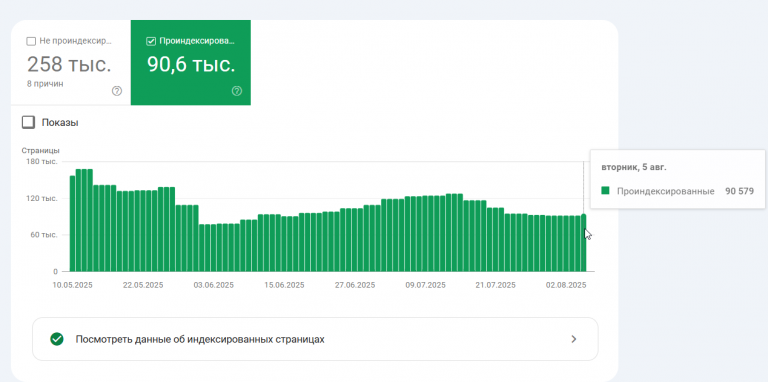Click the date label 22.05.2025

pyautogui.click(x=143, y=285)
